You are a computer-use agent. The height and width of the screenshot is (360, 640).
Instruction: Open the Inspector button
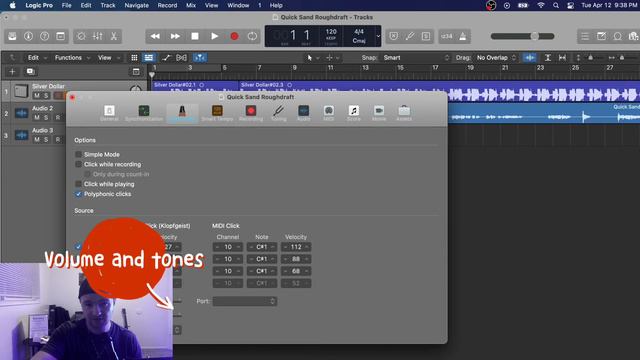pyautogui.click(x=28, y=36)
